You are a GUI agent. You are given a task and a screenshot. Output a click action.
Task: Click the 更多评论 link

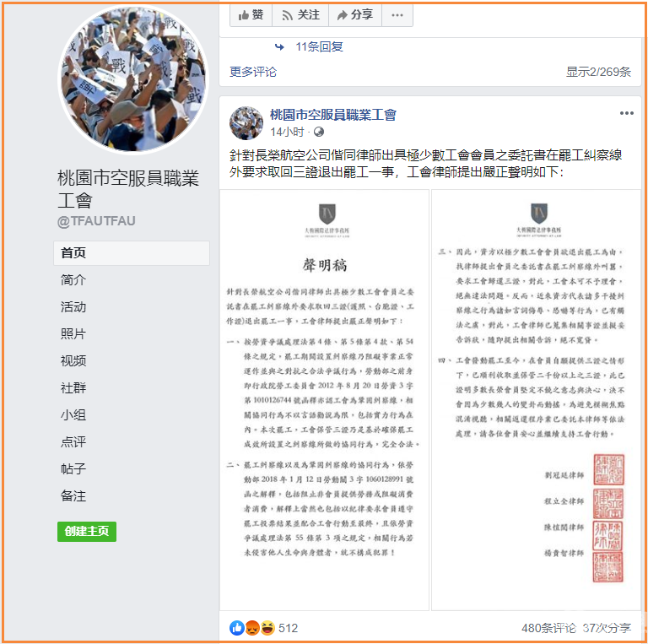(253, 72)
